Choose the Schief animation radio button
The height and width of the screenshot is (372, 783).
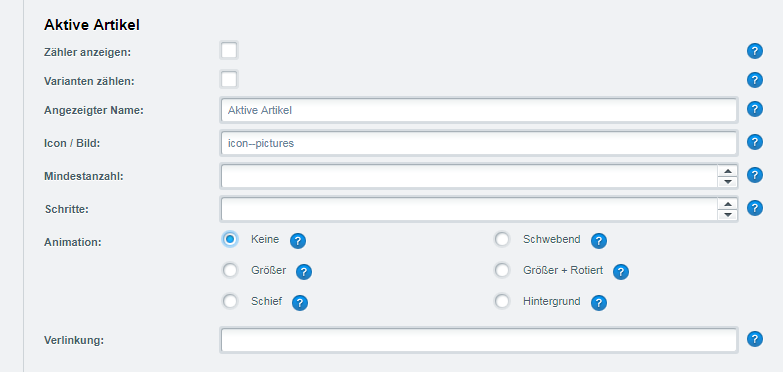(230, 302)
